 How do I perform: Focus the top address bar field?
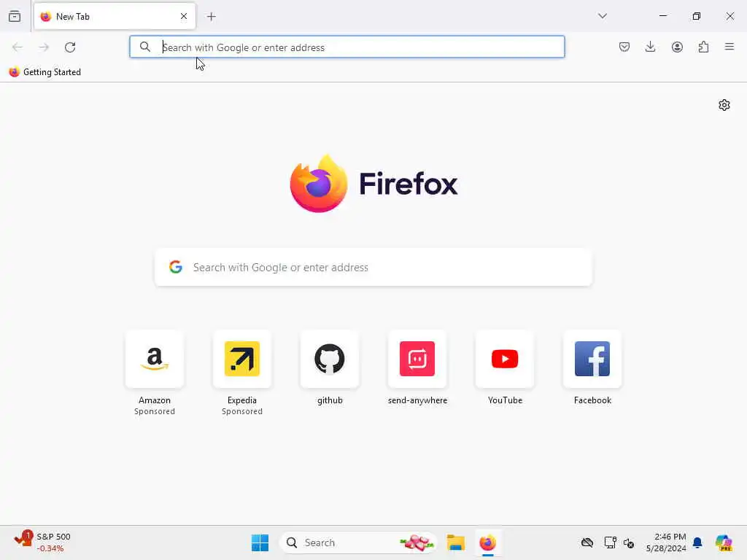[x=347, y=47]
